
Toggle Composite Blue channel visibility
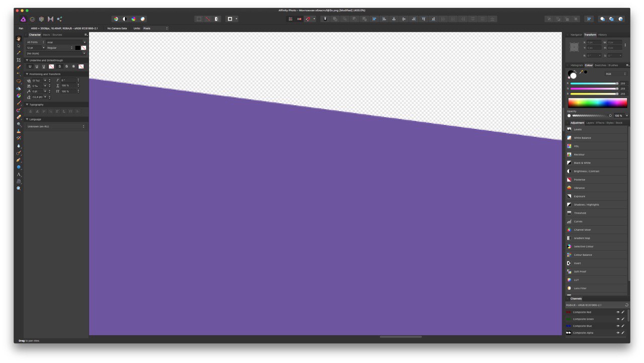(x=618, y=326)
